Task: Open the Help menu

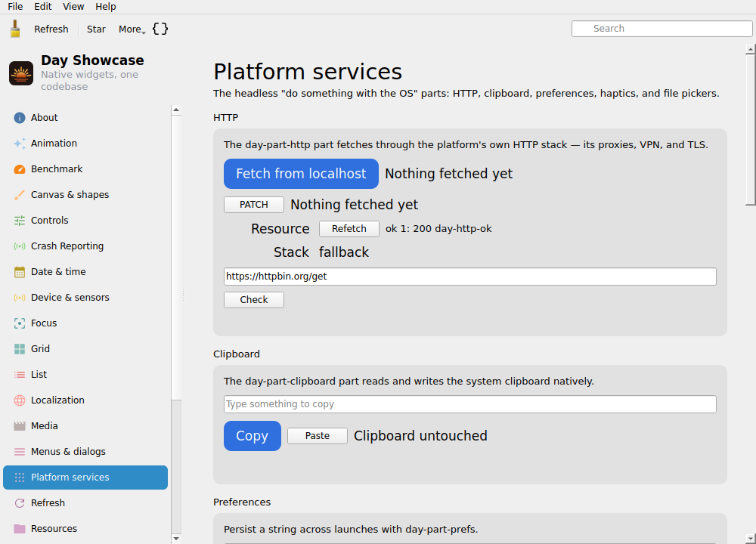Action: pyautogui.click(x=106, y=7)
